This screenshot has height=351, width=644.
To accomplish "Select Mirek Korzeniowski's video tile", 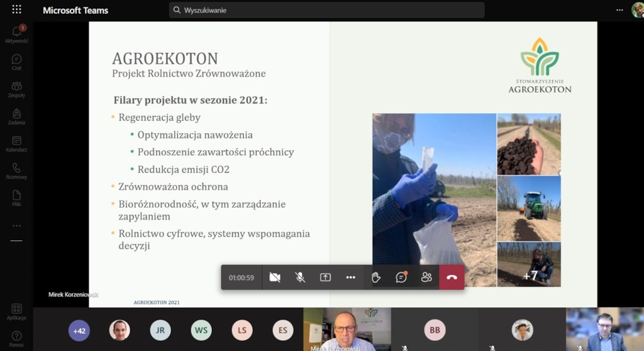I will (x=347, y=329).
